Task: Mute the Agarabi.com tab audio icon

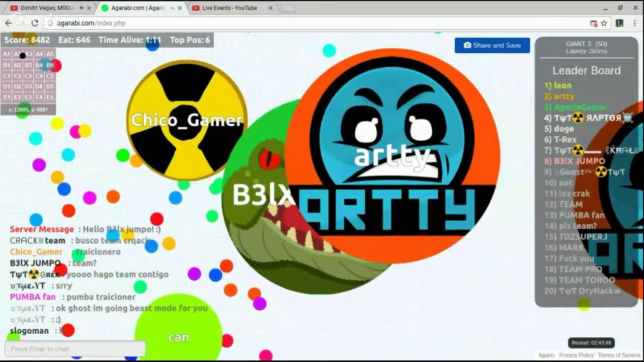Action: pos(172,8)
